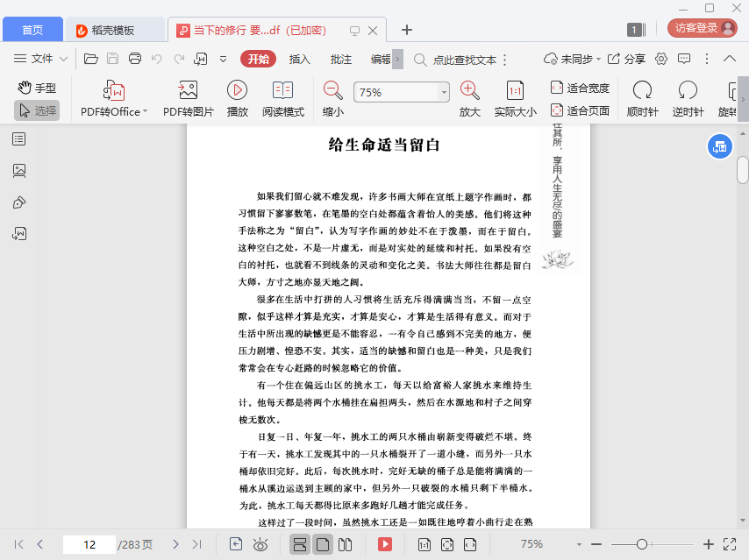This screenshot has width=749, height=560.
Task: Rotate page 逆时针 counterclockwise
Action: 688,99
